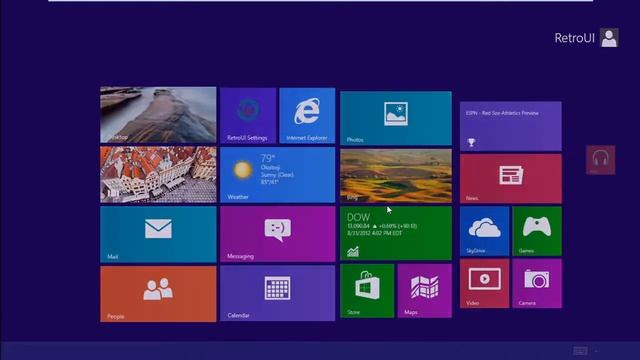Open the faded Music headphones tile
The height and width of the screenshot is (360, 640).
pos(600,160)
